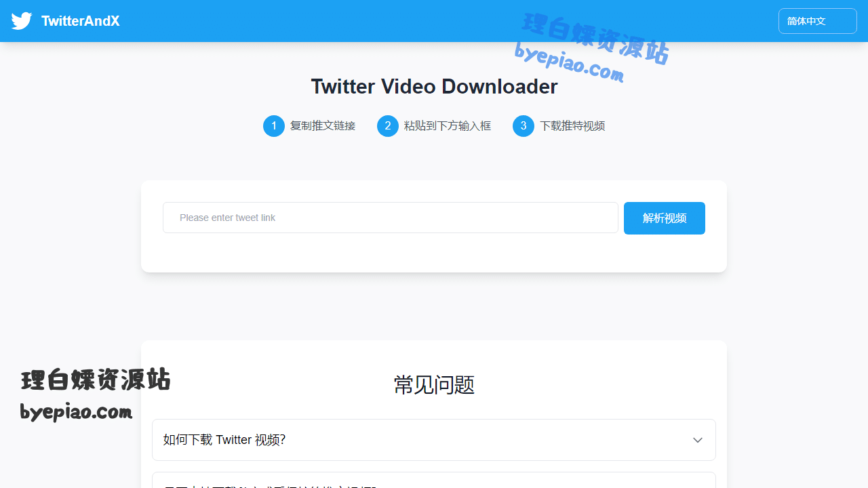Open the 简体中文 language dropdown
This screenshot has width=868, height=488.
(817, 21)
